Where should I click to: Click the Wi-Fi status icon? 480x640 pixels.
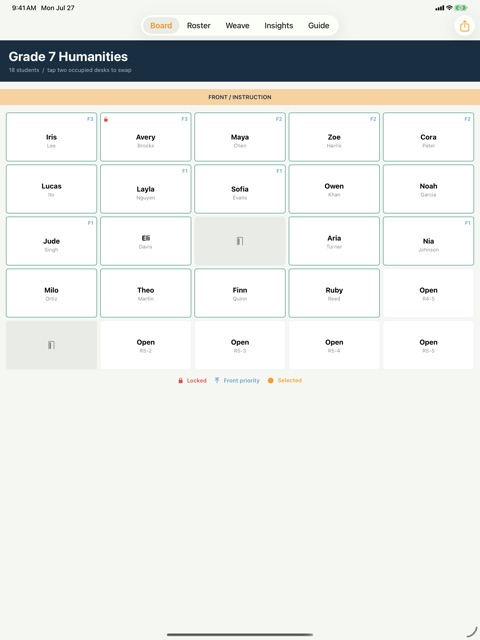pos(449,8)
